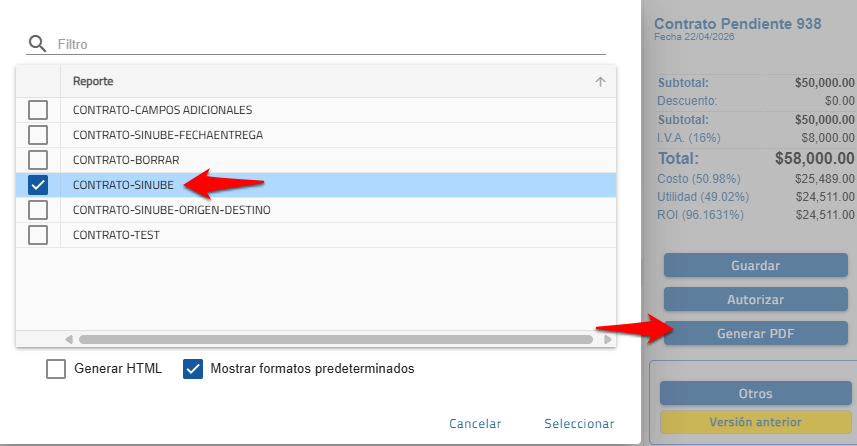Tick the CONTRATO-SINUBE-ORIGEN-DESTINO checkbox
This screenshot has height=446, width=857.
point(38,210)
